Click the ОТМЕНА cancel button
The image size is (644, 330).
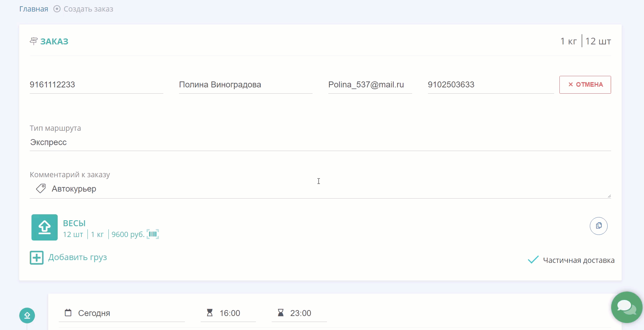tap(585, 85)
